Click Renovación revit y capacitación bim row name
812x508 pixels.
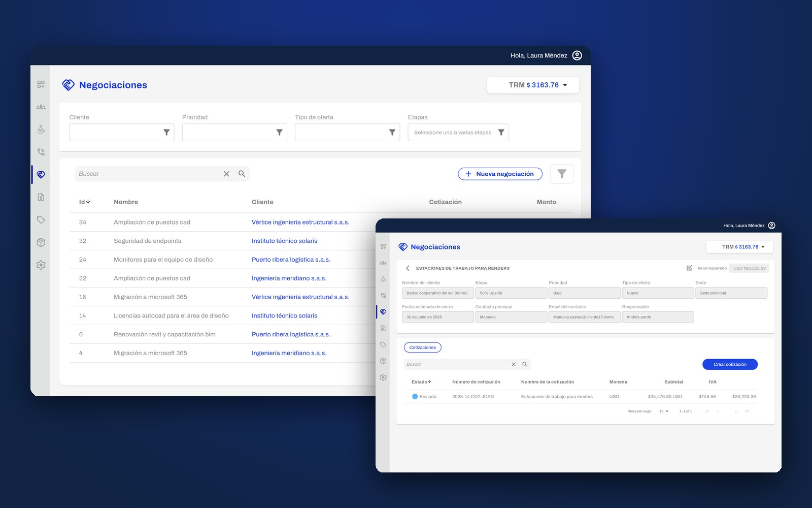(x=164, y=334)
